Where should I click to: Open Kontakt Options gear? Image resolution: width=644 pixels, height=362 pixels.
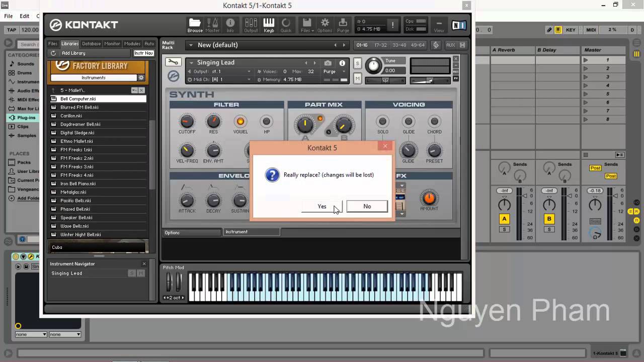pyautogui.click(x=325, y=25)
